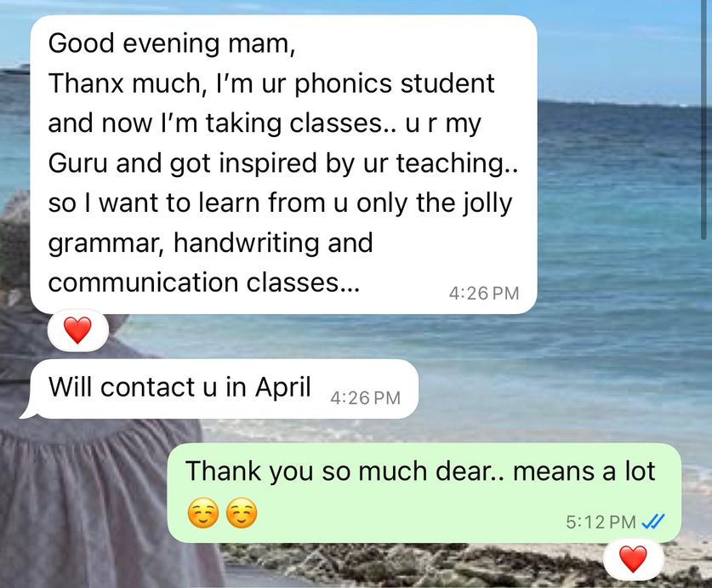Tap the heart reaction under the green reply
The width and height of the screenshot is (712, 588).
[x=634, y=559]
